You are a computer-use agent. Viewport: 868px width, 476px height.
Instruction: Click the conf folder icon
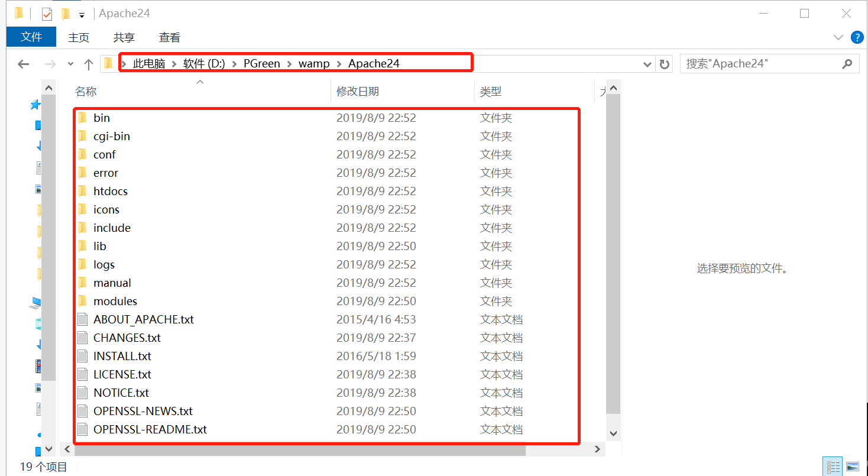click(x=83, y=154)
